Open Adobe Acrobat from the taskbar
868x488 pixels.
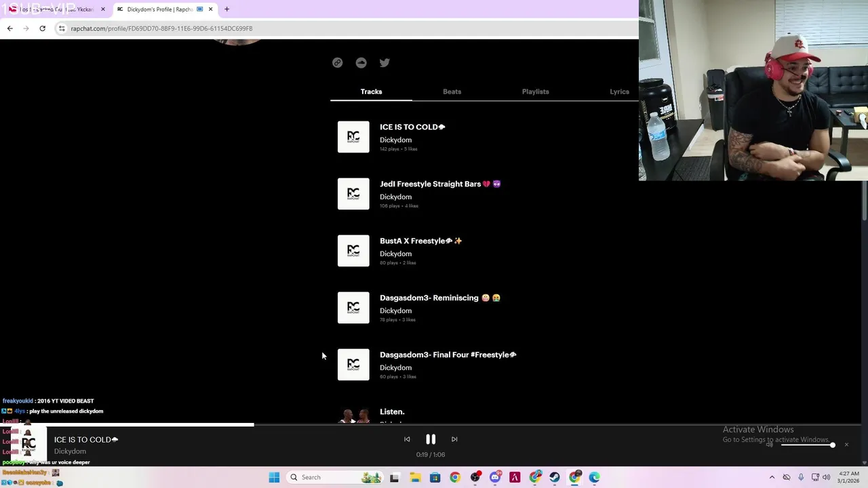point(515,477)
